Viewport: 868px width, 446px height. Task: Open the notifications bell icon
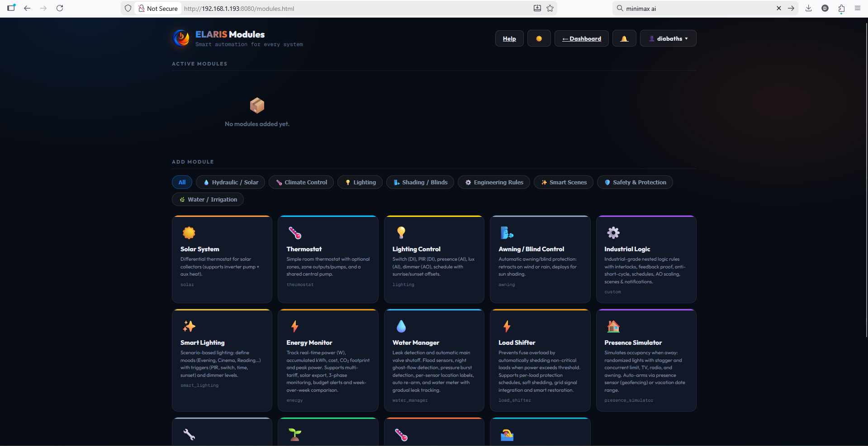624,38
